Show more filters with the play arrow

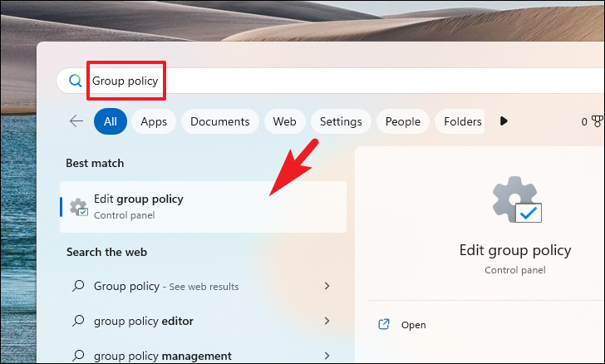504,121
